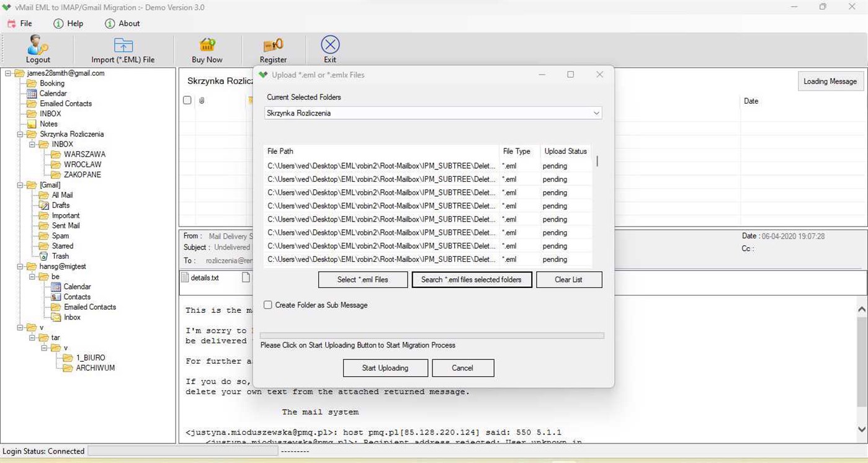Click Search *.eml files selected folders
868x463 pixels.
[471, 279]
